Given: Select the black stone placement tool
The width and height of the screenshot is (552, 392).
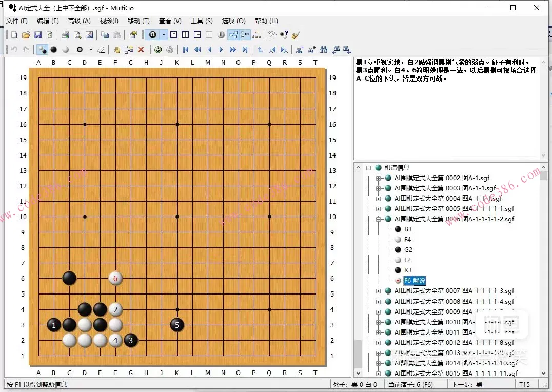Looking at the screenshot, I should (x=53, y=49).
